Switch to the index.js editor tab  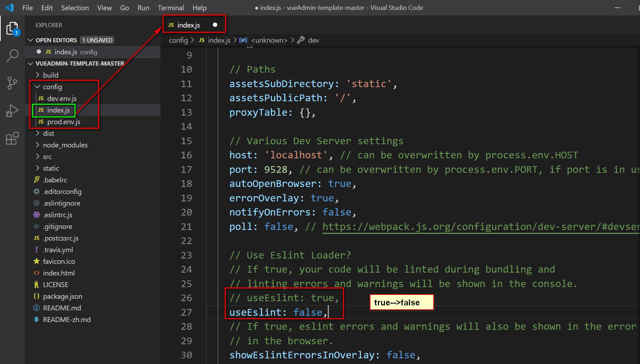pos(194,25)
